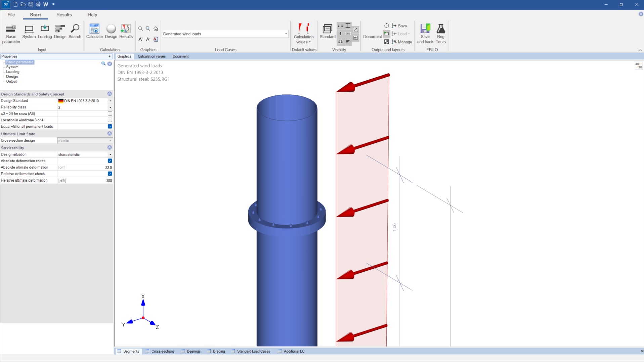Open the Basic parameter input in ribbon
The height and width of the screenshot is (362, 644).
11,34
